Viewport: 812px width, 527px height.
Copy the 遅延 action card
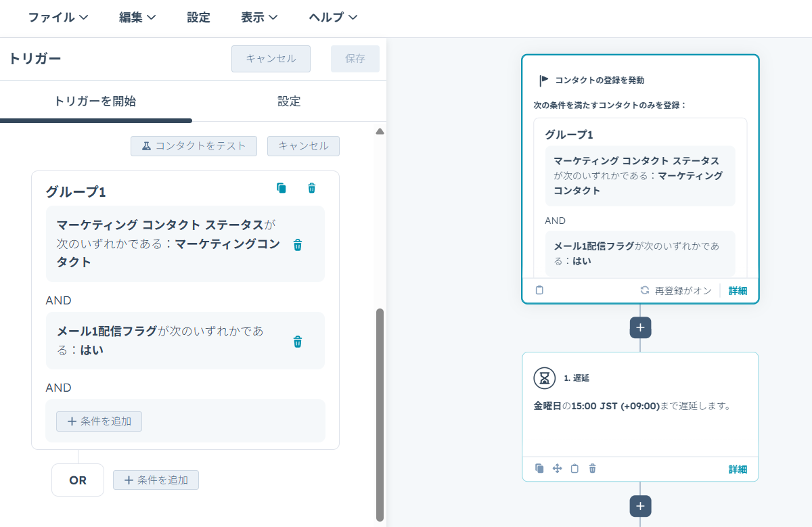(x=539, y=468)
